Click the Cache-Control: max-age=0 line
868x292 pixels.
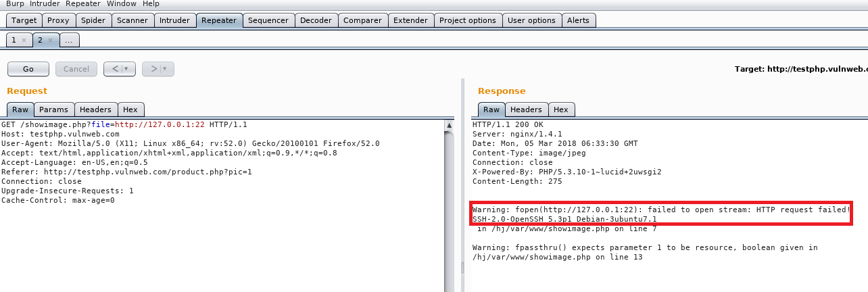[58, 201]
